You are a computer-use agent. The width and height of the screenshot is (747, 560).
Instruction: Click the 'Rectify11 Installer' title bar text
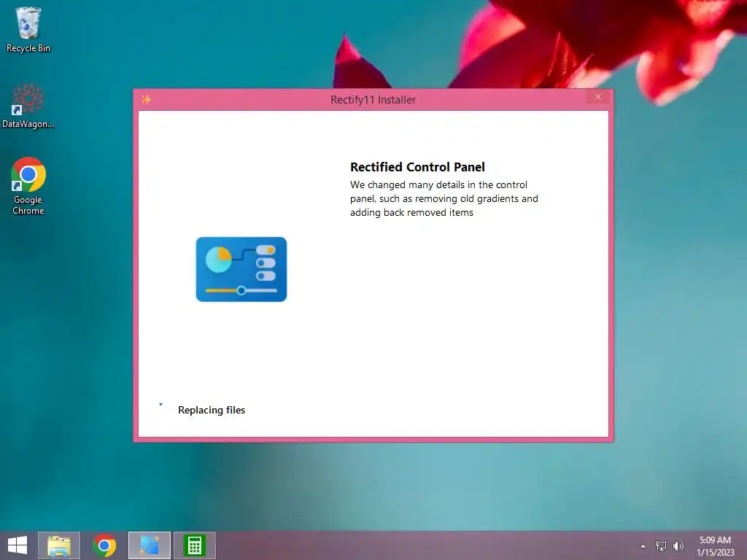[x=373, y=99]
